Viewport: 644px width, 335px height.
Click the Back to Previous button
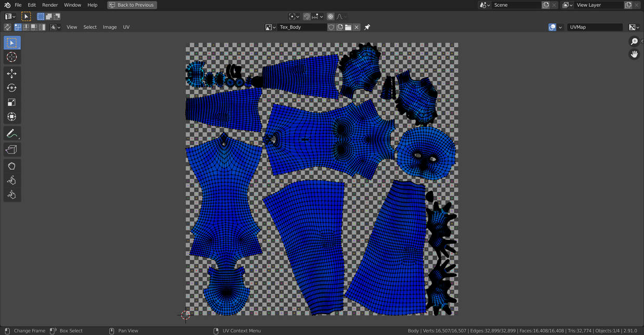pos(132,5)
